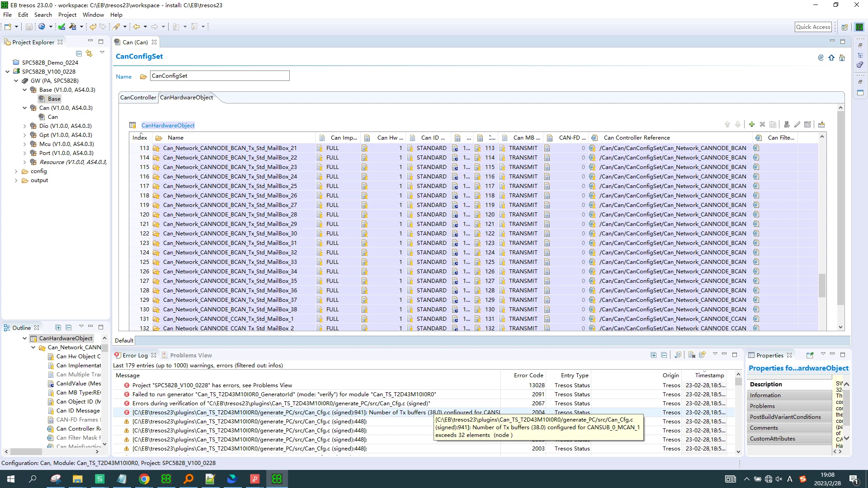
Task: Click the import table icon above the table
Action: tap(821, 124)
